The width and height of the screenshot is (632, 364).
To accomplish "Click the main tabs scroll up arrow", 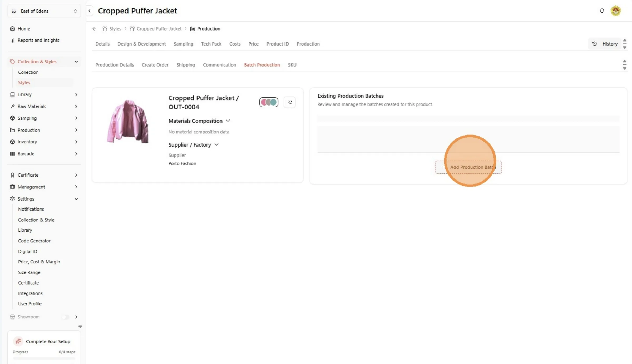I will point(624,40).
